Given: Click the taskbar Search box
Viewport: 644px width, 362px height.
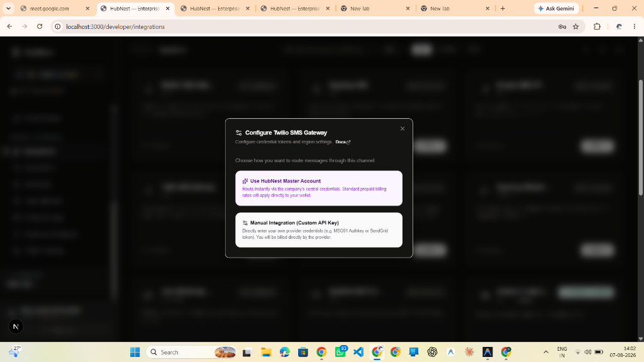Looking at the screenshot, I should [x=192, y=352].
